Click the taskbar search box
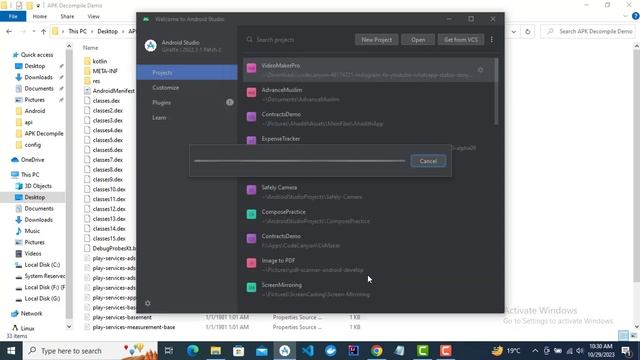 click(x=90, y=351)
